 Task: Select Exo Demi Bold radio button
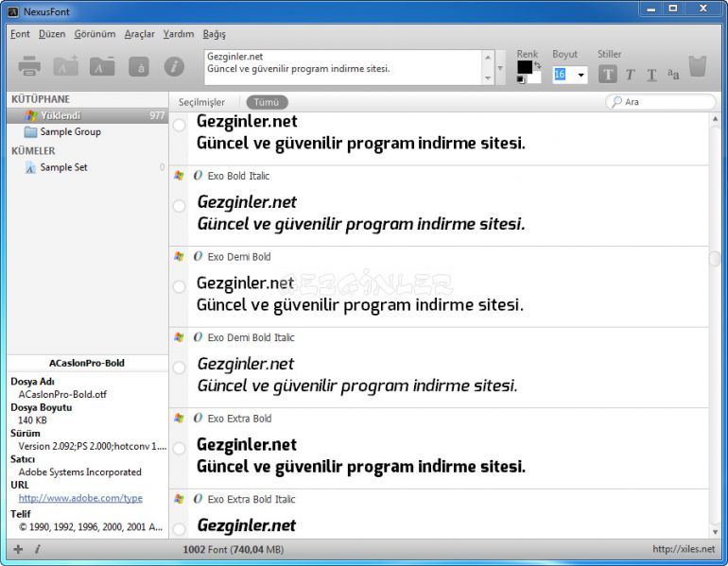coord(180,286)
